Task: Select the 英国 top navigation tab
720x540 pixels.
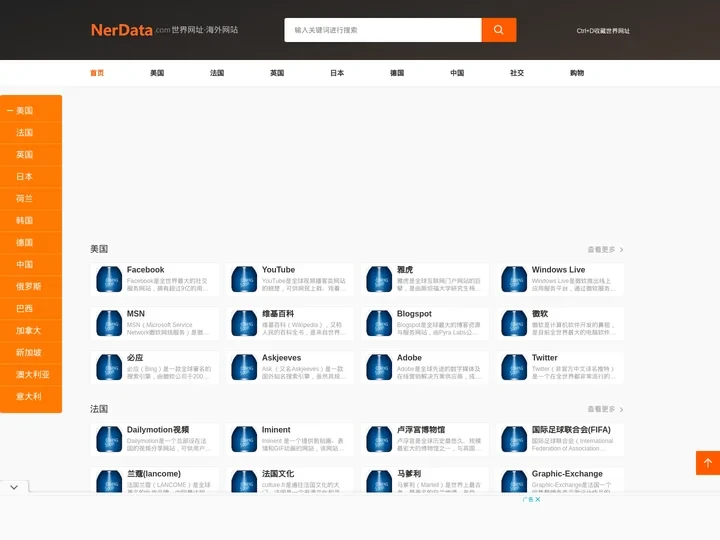Action: [277, 73]
